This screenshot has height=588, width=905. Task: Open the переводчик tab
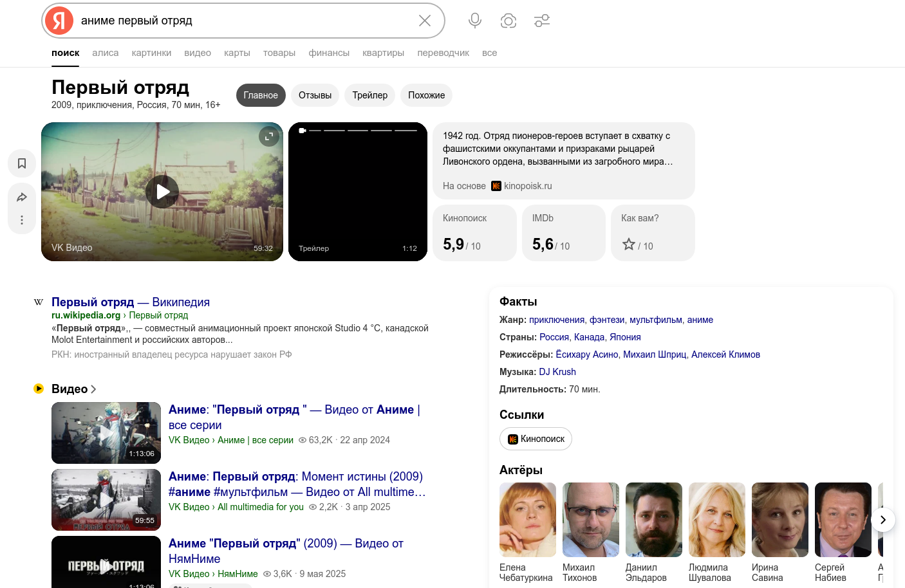[443, 53]
